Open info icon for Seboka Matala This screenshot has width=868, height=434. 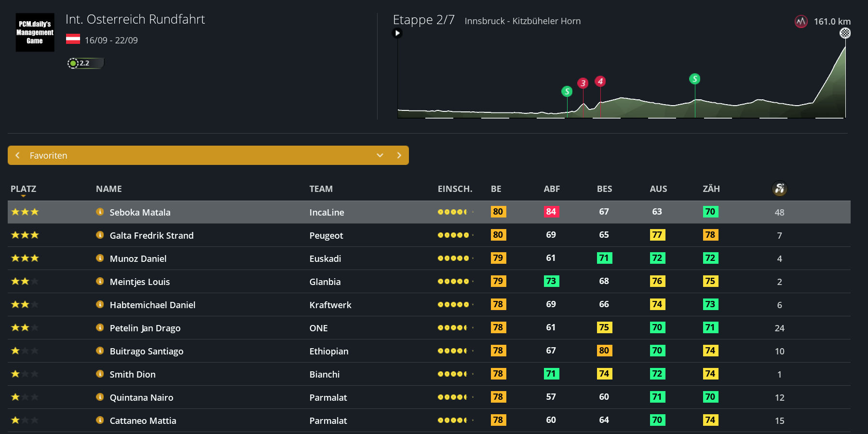[x=100, y=212]
